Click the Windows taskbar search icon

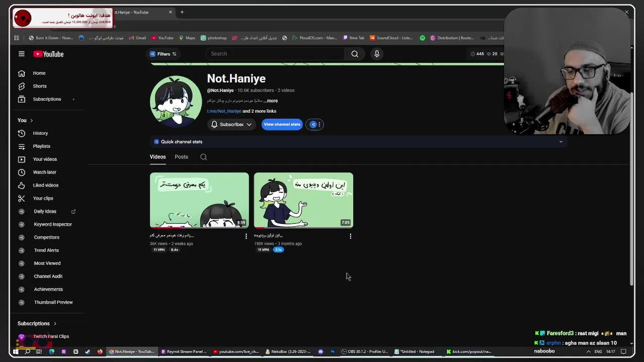(27, 352)
